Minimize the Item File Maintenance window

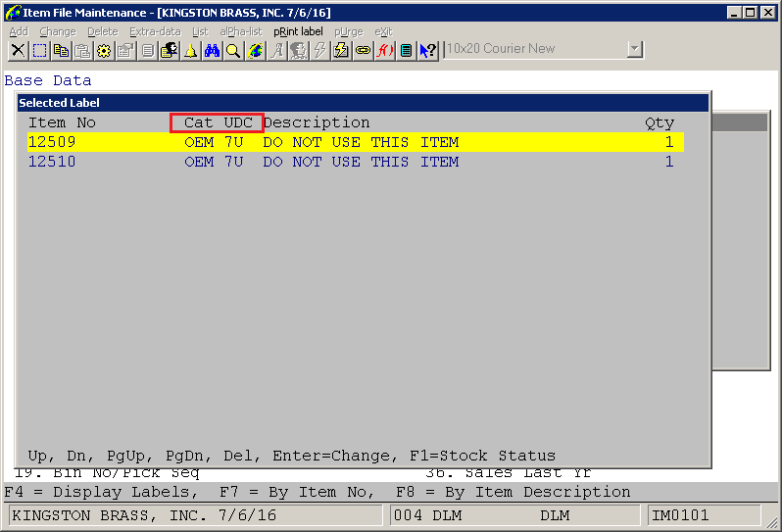click(x=733, y=13)
